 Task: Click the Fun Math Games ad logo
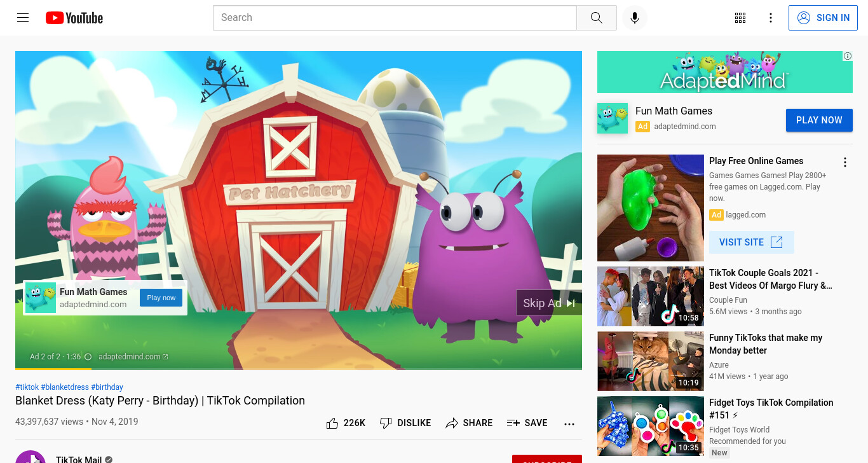tap(613, 118)
